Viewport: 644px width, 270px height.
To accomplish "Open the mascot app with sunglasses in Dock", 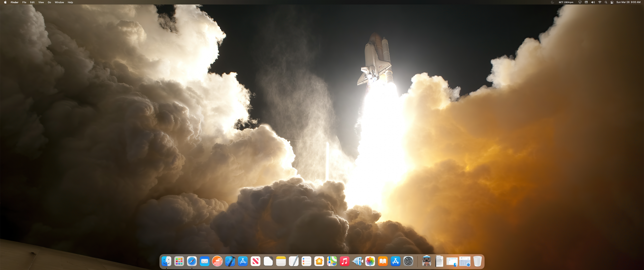I will coord(427,261).
